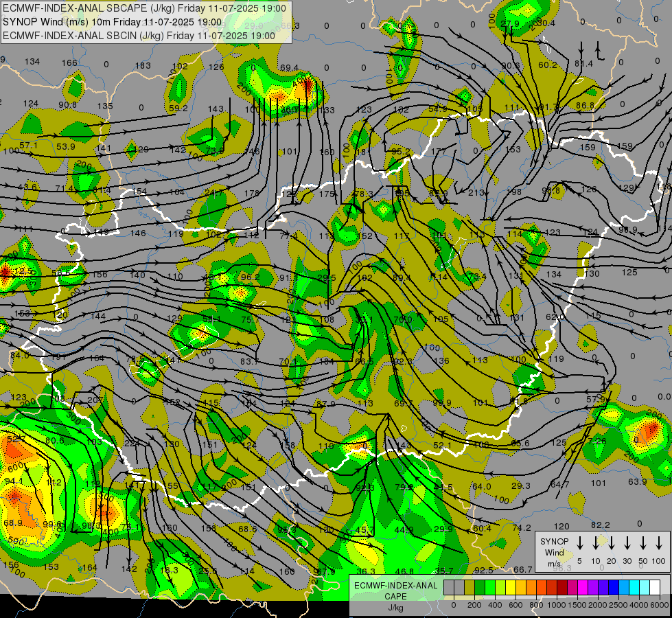The width and height of the screenshot is (672, 618).
Task: Select the cyan CAPE legend swatch
Action: click(634, 587)
